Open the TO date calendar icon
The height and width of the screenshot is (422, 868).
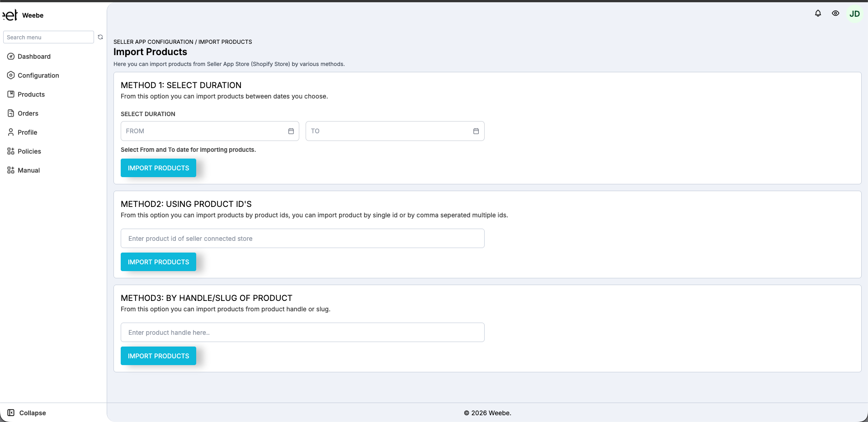[476, 131]
